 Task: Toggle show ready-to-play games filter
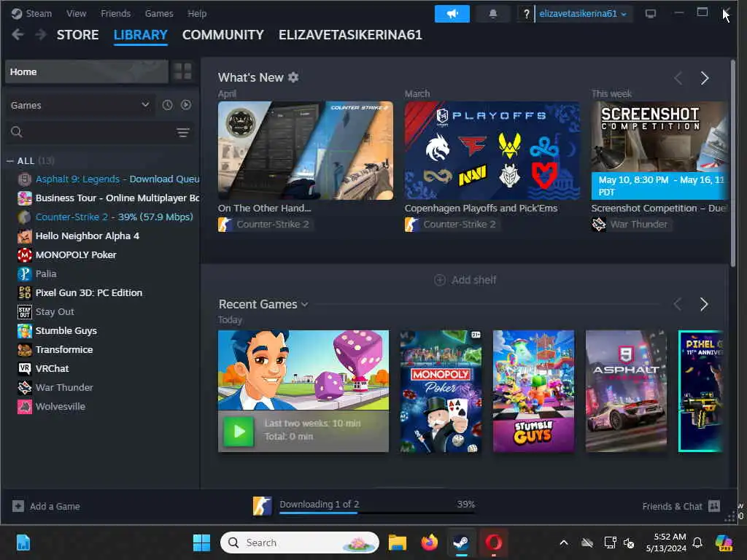click(186, 105)
